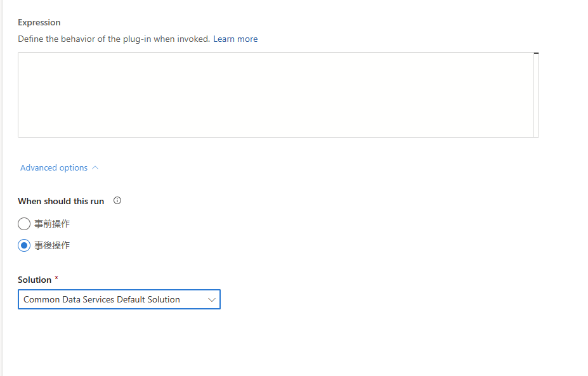
Task: Click Common Data Services Default Solution value
Action: [x=101, y=300]
